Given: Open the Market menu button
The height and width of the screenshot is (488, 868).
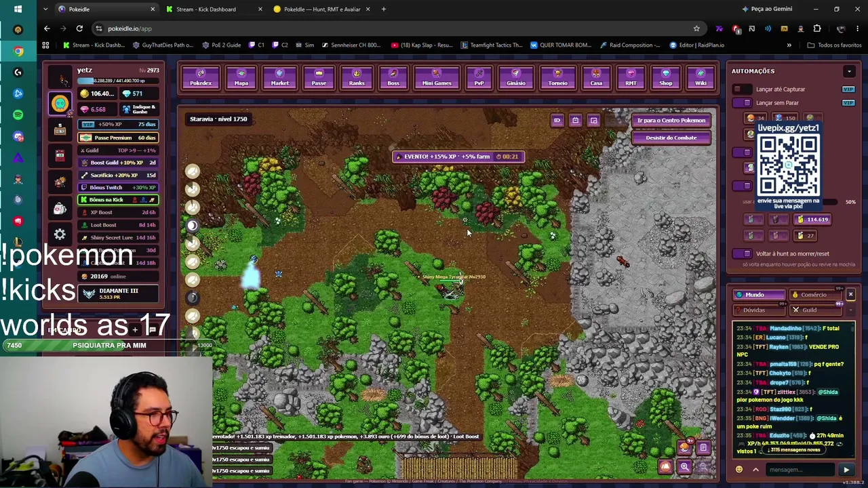Looking at the screenshot, I should pyautogui.click(x=279, y=78).
